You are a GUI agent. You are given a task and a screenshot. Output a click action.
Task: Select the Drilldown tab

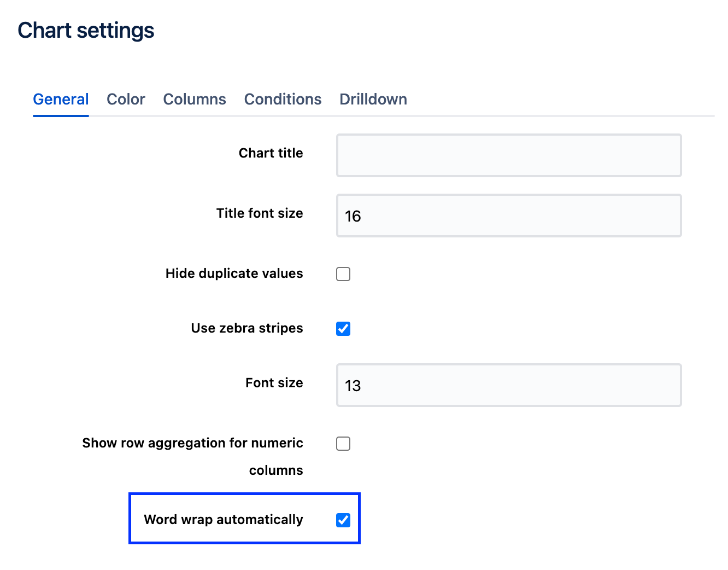tap(373, 99)
